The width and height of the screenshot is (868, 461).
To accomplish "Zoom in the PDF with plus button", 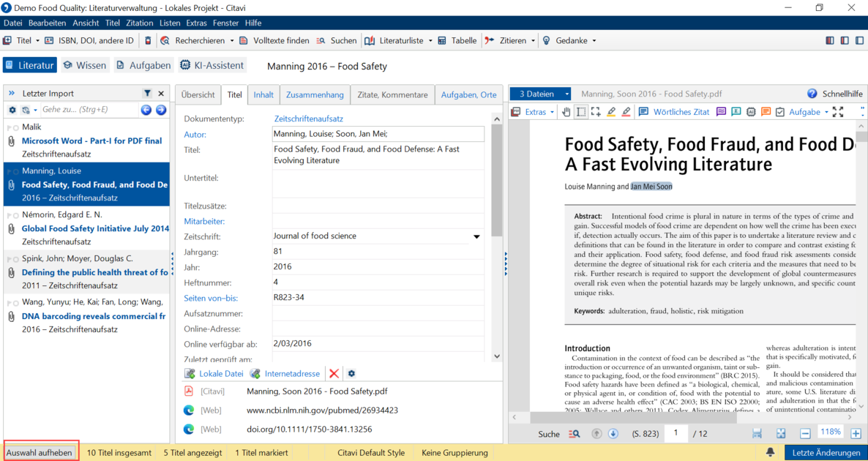I will [x=856, y=434].
